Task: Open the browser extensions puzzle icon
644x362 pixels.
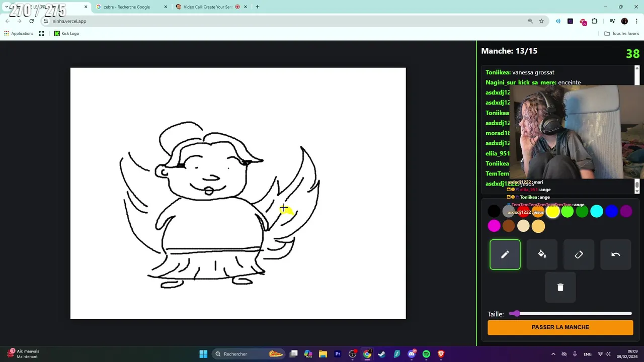Action: 595,21
